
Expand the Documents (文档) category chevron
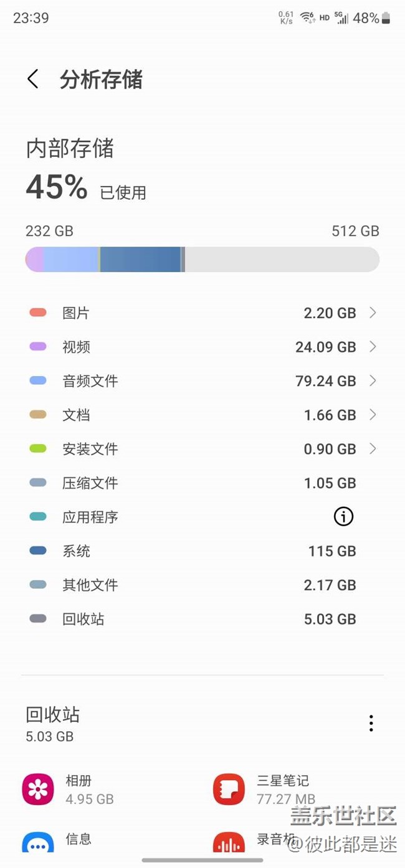tap(373, 415)
